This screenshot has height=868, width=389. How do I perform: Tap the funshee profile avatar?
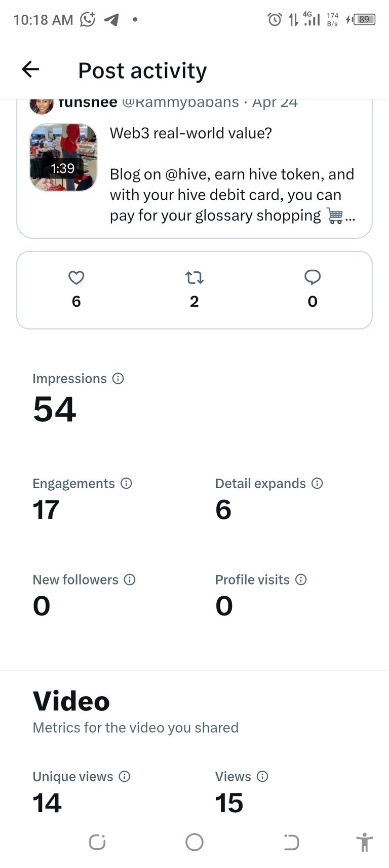[42, 105]
